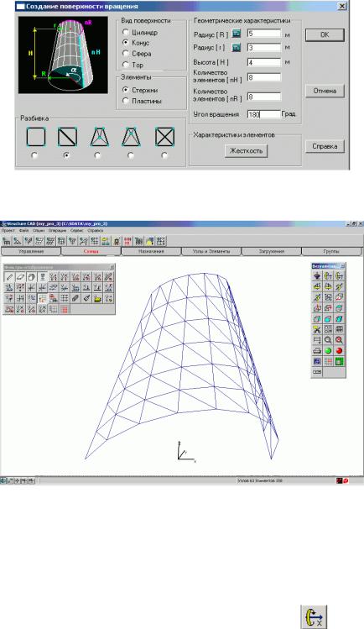The image size is (364, 629).
Task: Open help via Справка button in dialog
Action: [325, 146]
